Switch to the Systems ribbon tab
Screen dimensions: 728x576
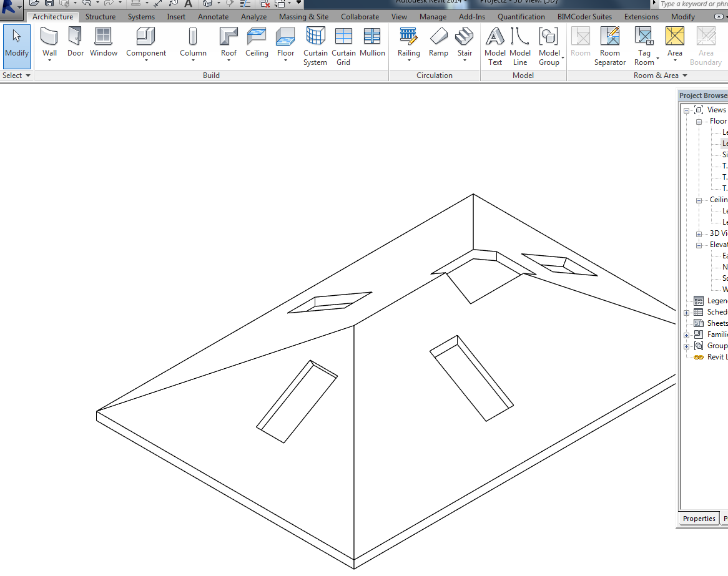141,17
